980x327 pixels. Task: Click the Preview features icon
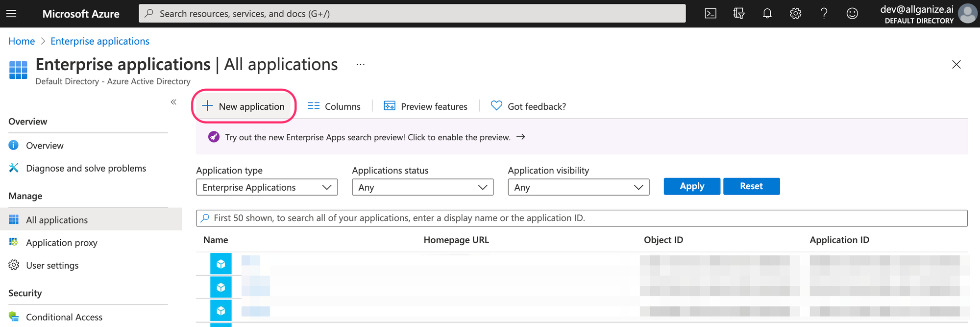click(x=390, y=106)
